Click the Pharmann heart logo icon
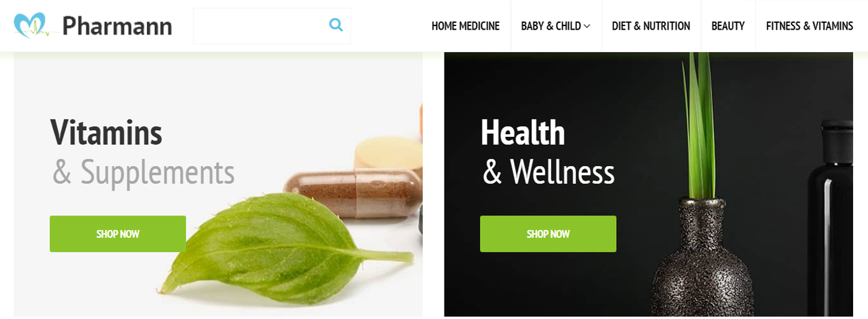The width and height of the screenshot is (868, 319). tap(30, 25)
